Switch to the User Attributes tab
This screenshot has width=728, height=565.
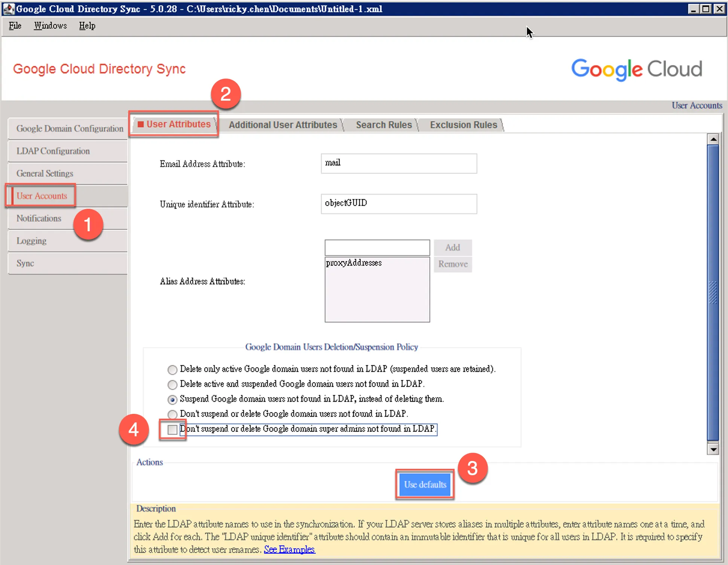(x=174, y=124)
